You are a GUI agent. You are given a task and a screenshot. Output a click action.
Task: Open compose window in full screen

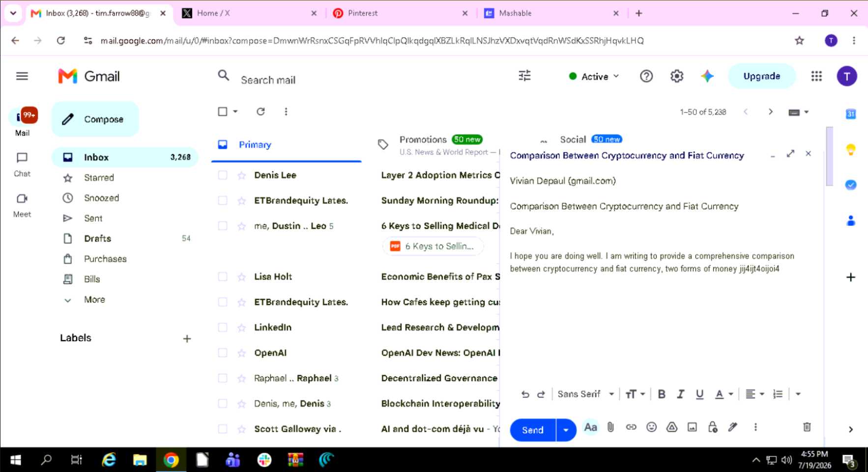tap(790, 154)
